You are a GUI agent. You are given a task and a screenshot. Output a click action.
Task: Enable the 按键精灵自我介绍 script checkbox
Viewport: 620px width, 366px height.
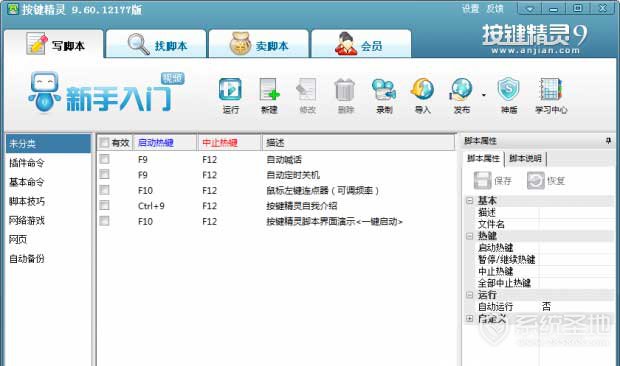104,206
